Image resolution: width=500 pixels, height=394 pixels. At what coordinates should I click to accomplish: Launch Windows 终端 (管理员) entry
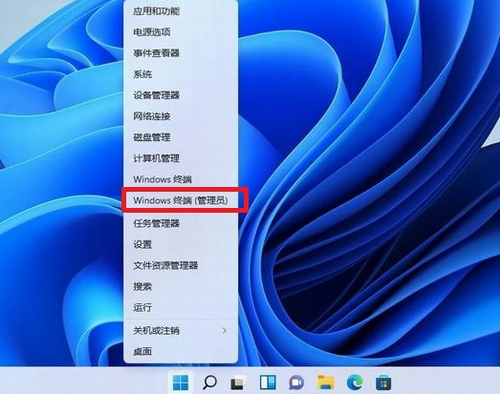[181, 200]
